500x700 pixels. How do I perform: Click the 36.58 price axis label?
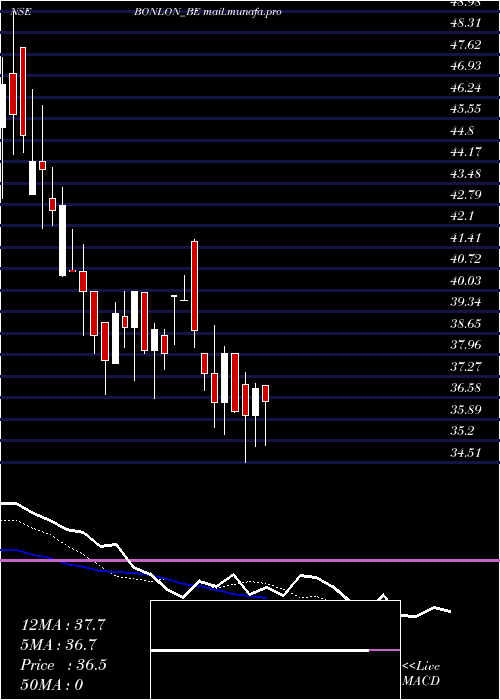(466, 388)
